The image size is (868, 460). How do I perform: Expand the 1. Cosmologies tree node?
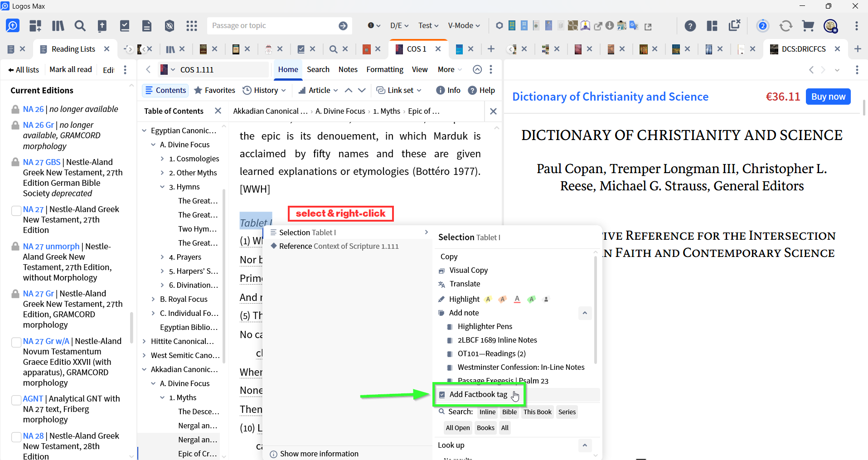162,159
